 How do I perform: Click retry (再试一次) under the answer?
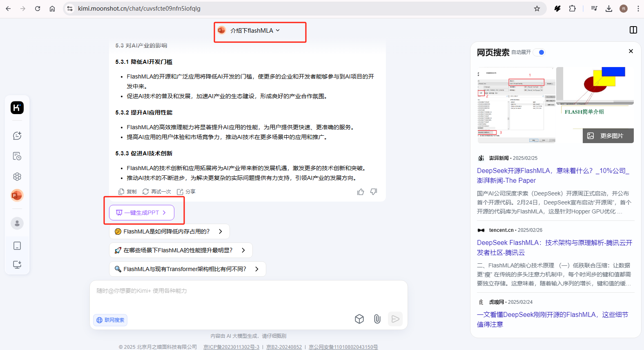(157, 192)
